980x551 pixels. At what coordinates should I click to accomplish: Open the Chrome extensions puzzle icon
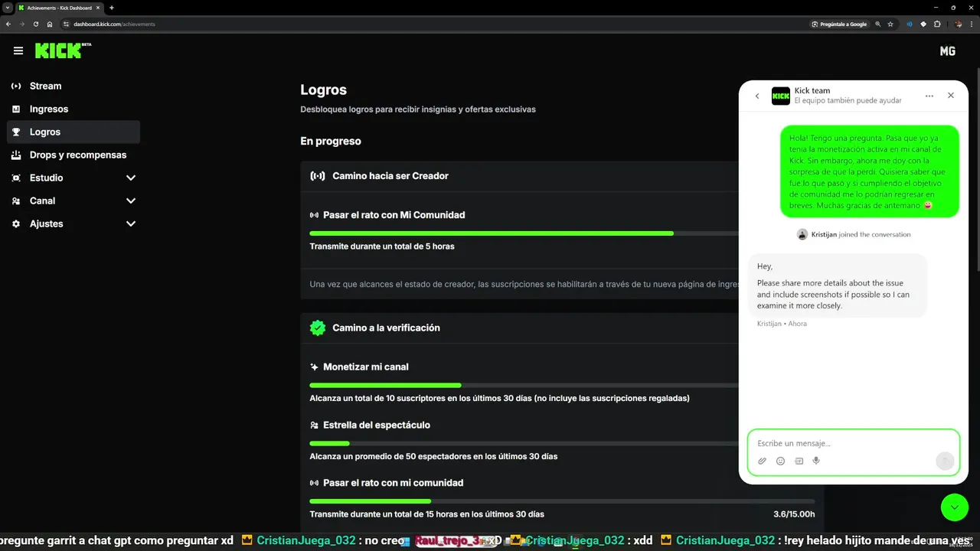(x=938, y=24)
